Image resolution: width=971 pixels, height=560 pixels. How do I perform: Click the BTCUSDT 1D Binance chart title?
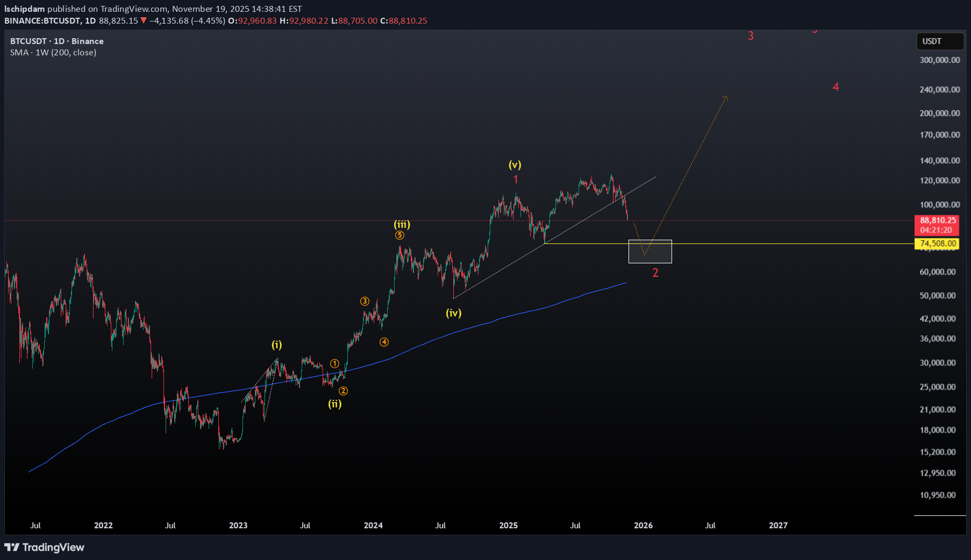[57, 41]
